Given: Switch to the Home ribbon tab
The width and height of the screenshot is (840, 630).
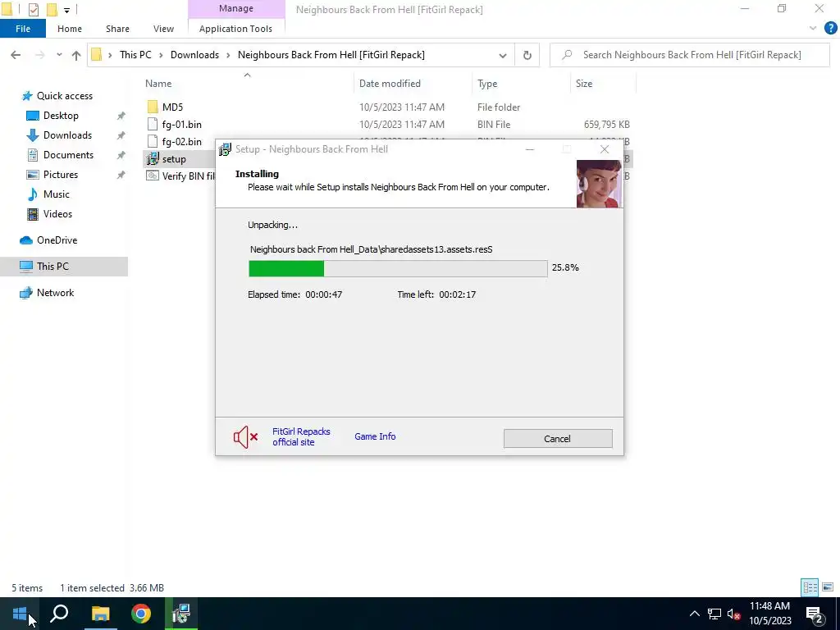Looking at the screenshot, I should 70,29.
